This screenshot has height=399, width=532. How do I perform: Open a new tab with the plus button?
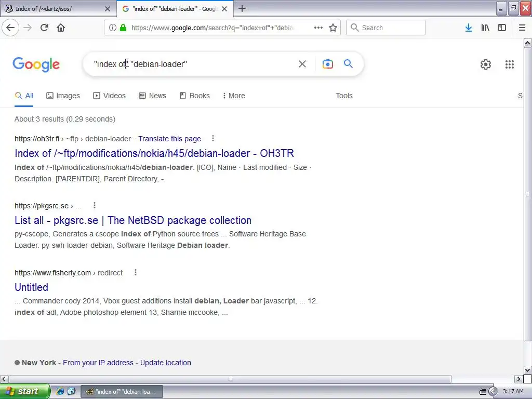[242, 8]
